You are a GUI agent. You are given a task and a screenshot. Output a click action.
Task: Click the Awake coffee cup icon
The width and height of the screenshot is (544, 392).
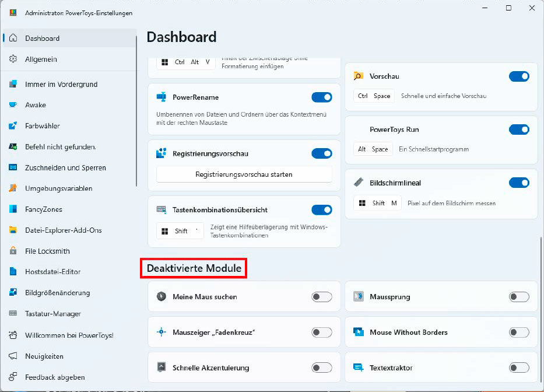pos(13,105)
